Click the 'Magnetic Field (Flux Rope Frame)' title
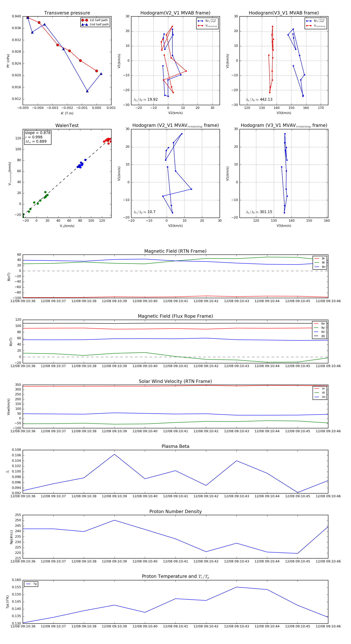351x644 pixels. (175, 316)
